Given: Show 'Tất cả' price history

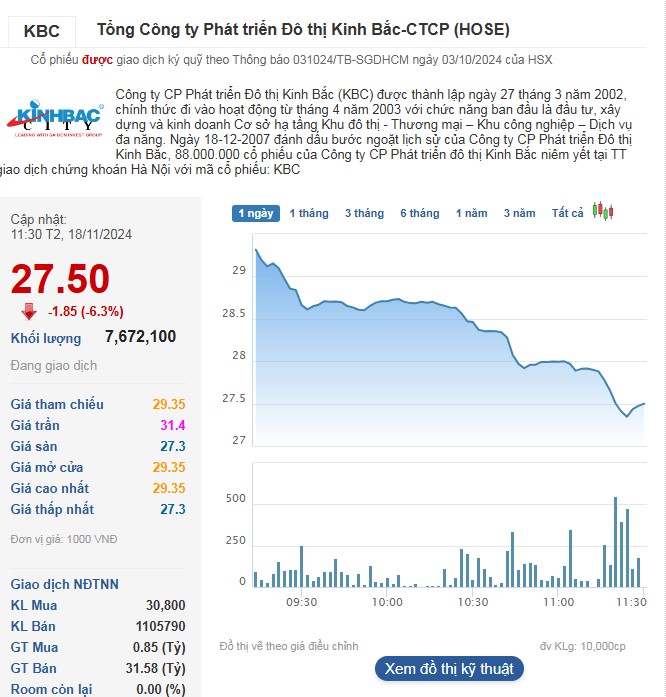Looking at the screenshot, I should [x=567, y=213].
